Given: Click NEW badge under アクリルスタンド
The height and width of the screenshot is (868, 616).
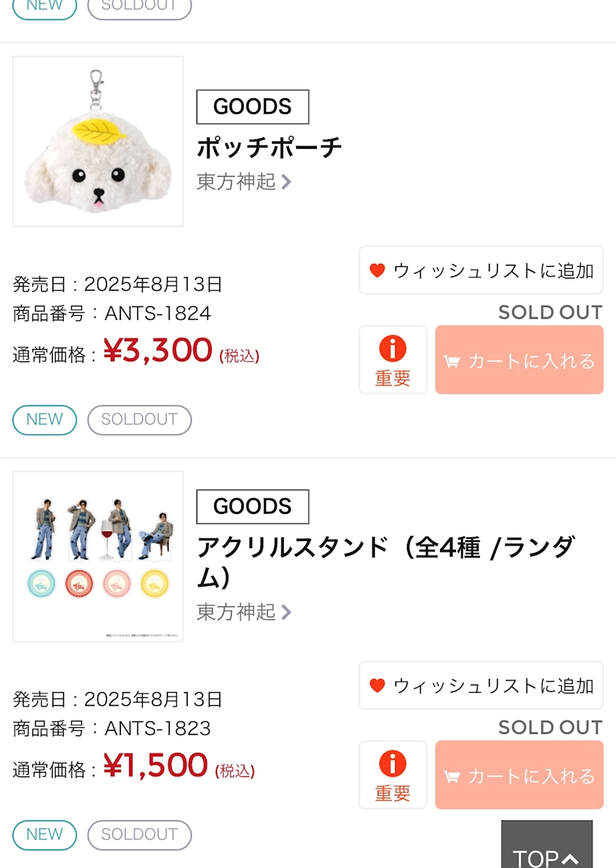Looking at the screenshot, I should 45,835.
